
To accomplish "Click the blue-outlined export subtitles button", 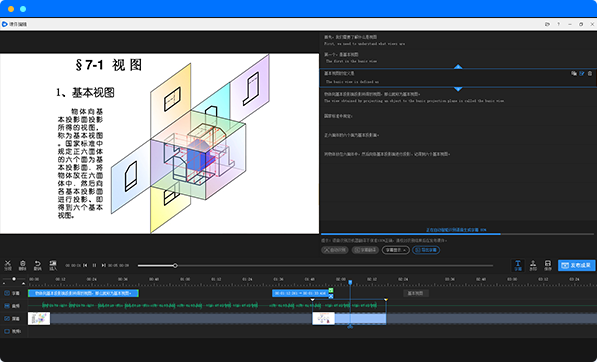I will coord(426,250).
